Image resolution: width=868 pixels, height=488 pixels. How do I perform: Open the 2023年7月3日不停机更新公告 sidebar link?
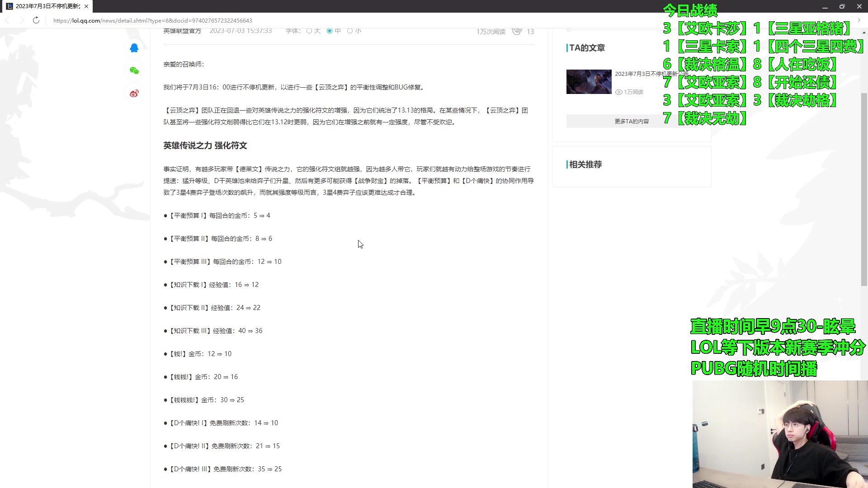click(651, 74)
